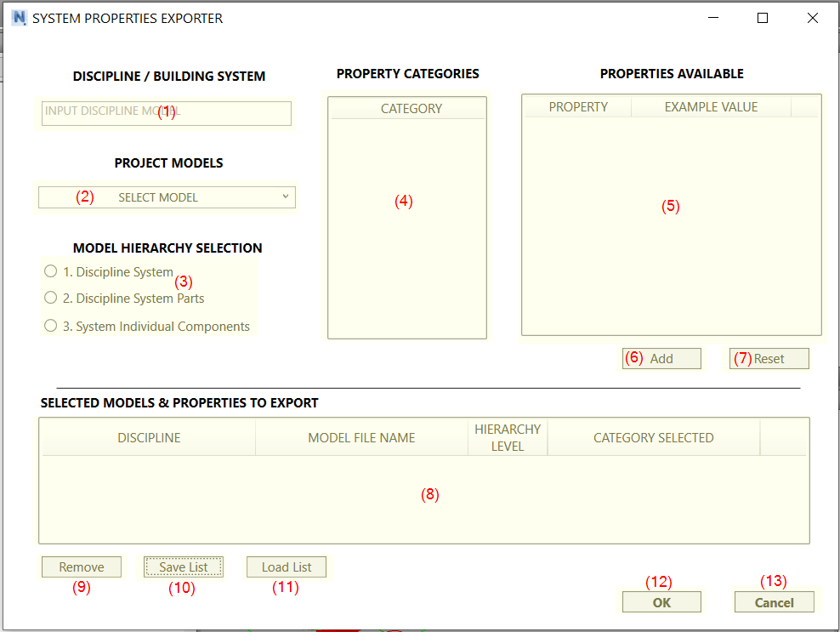Image resolution: width=840 pixels, height=632 pixels.
Task: Click inside the INPUT DISCIPLINE MODEL field
Action: pos(166,112)
